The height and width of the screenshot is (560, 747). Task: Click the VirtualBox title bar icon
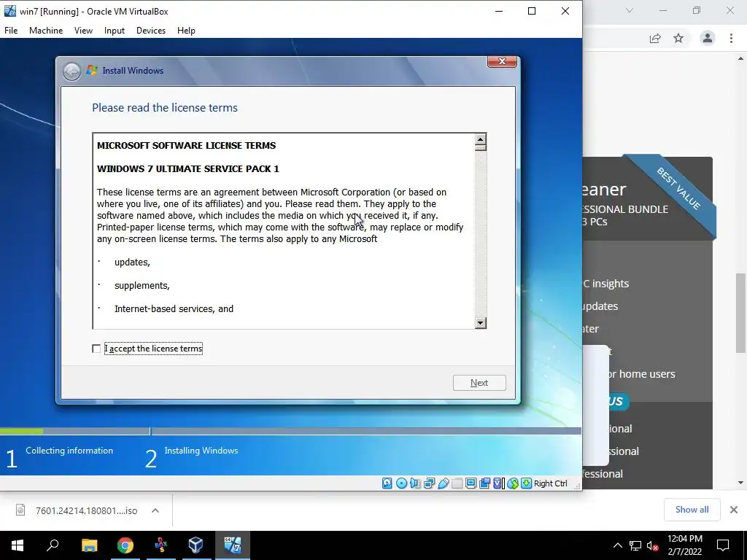(x=9, y=11)
